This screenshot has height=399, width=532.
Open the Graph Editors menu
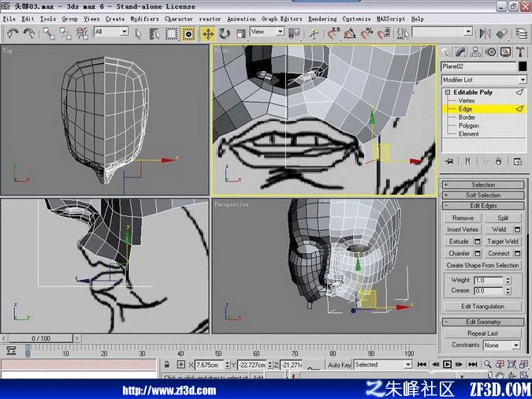tap(281, 19)
